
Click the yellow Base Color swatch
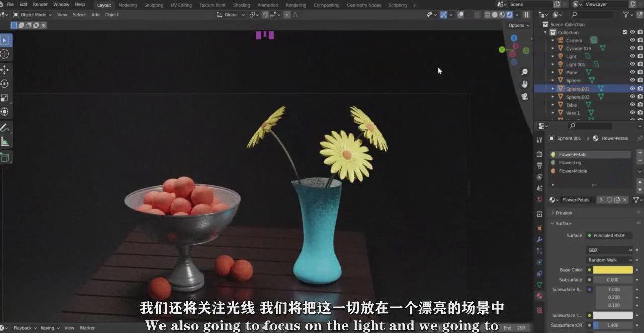click(x=613, y=270)
